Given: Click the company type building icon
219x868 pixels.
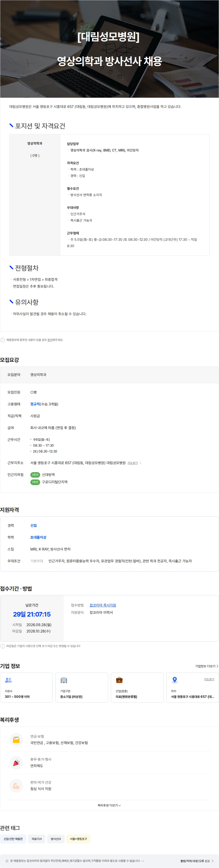Looking at the screenshot, I should [64, 680].
